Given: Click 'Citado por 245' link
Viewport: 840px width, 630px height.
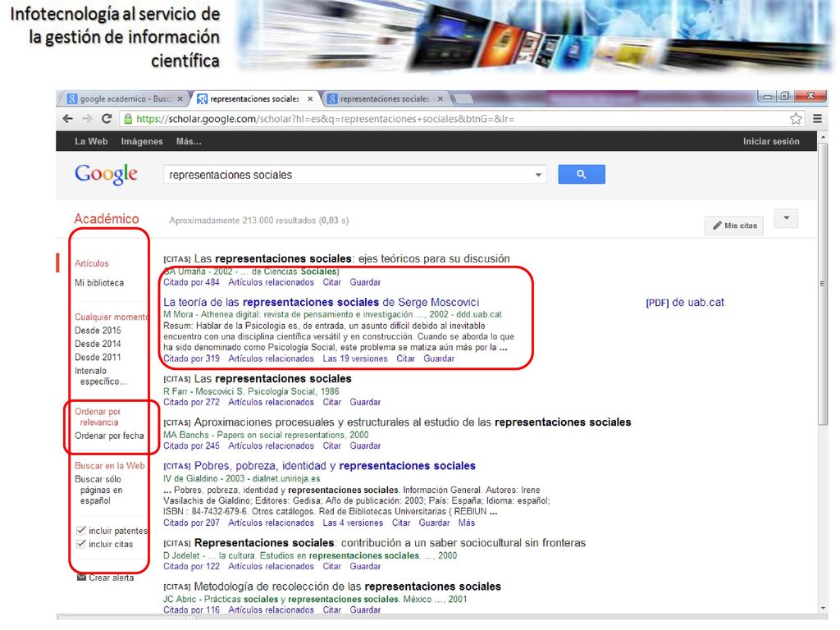Looking at the screenshot, I should (x=191, y=445).
